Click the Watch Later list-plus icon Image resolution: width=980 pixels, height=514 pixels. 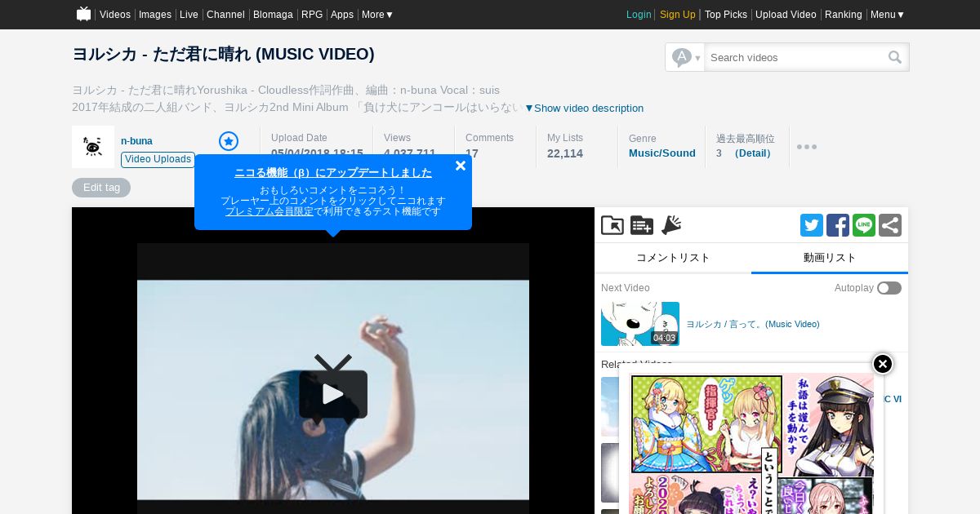pyautogui.click(x=642, y=225)
